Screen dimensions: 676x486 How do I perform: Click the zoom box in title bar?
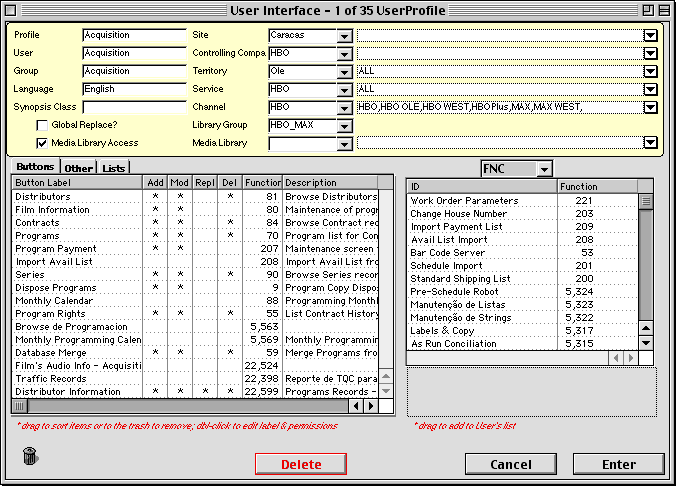648,10
